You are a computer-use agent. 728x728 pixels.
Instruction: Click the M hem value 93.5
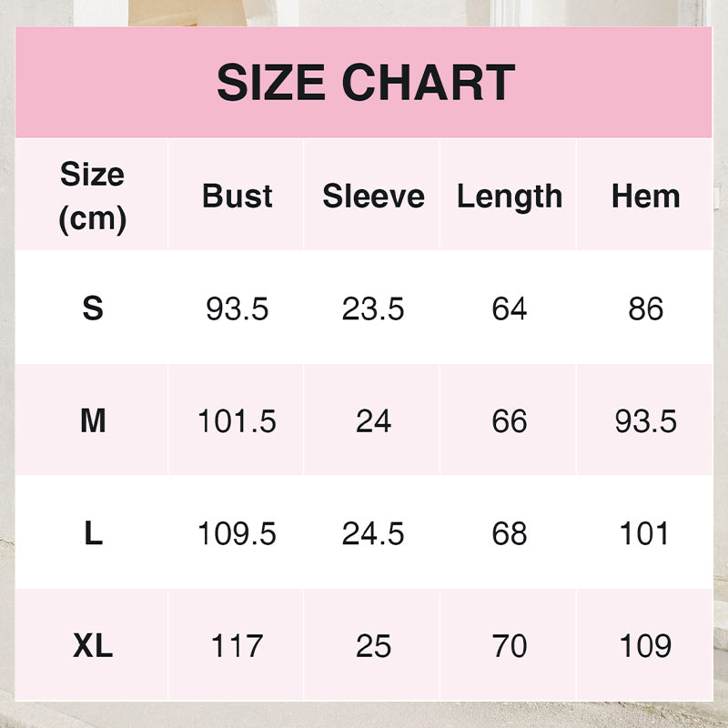[645, 421]
